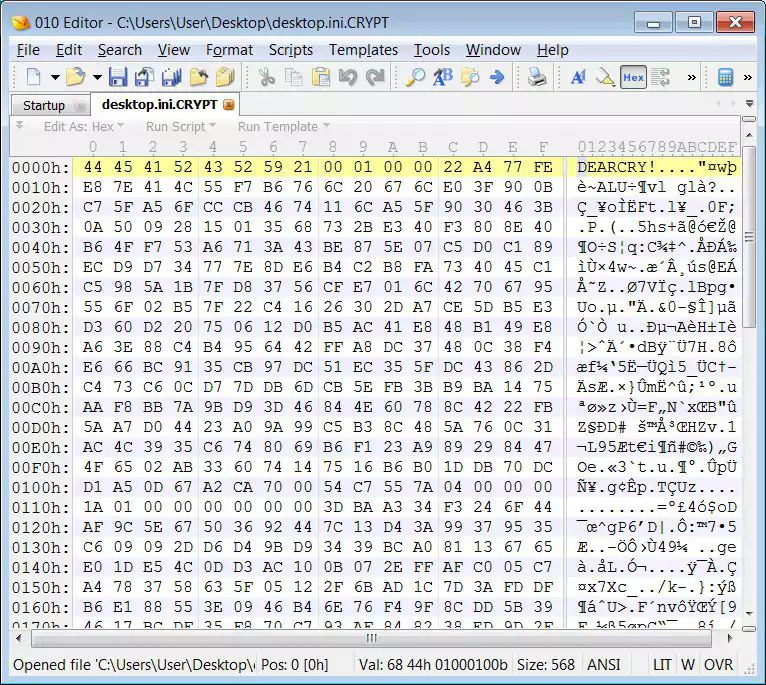This screenshot has width=766, height=685.
Task: Click the Cut scissors icon
Action: point(267,77)
